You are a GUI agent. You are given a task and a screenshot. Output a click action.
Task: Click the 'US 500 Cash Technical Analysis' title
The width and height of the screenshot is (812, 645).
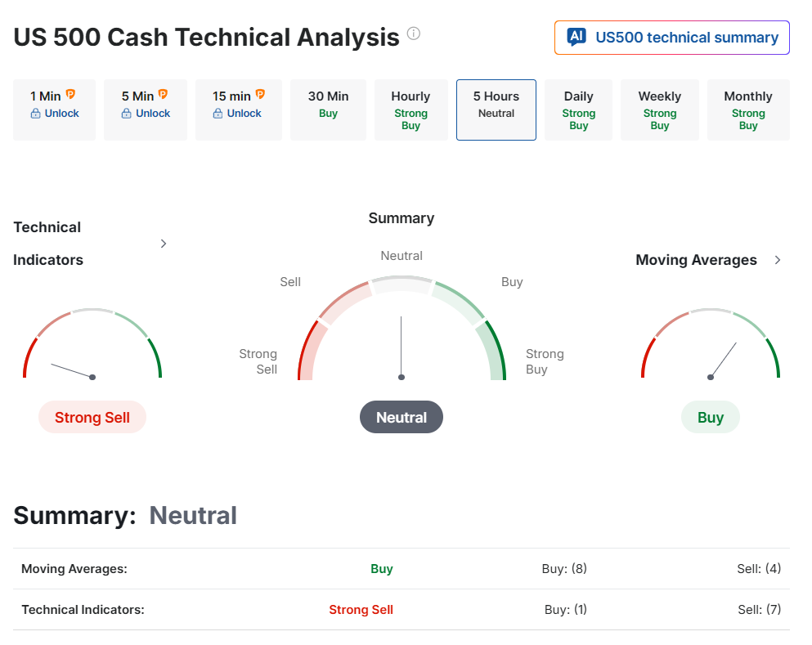206,38
